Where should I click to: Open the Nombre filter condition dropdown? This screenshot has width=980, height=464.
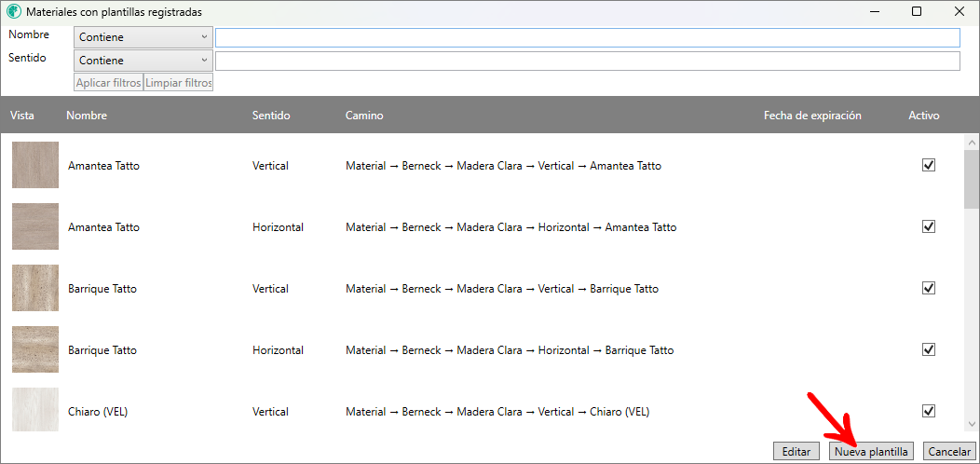point(143,37)
